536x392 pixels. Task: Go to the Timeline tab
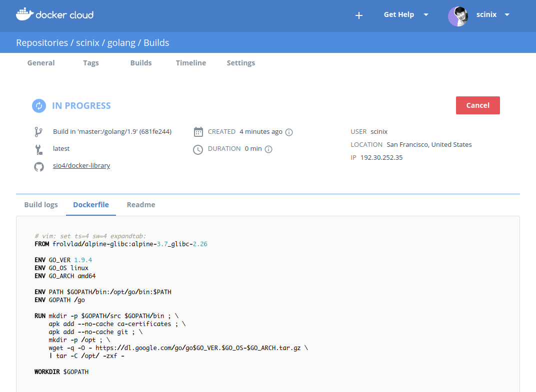191,63
